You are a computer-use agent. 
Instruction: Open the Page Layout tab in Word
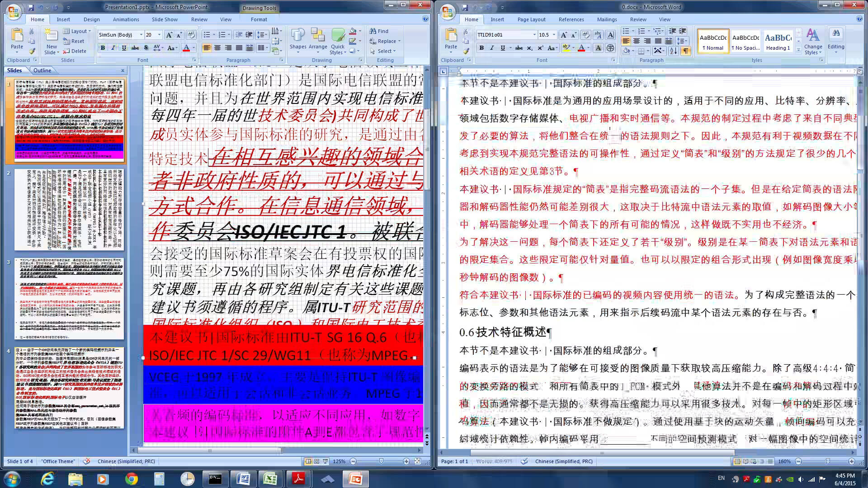coord(531,19)
